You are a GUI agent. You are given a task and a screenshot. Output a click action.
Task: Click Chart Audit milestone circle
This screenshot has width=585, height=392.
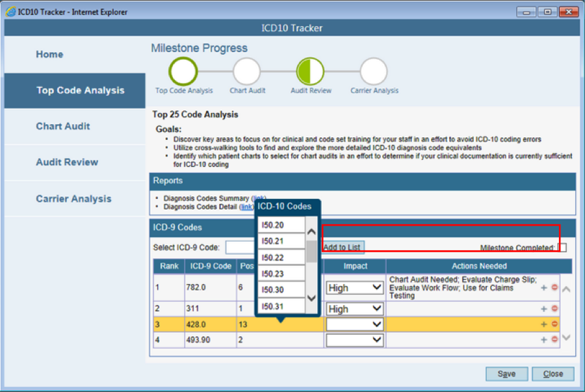246,71
